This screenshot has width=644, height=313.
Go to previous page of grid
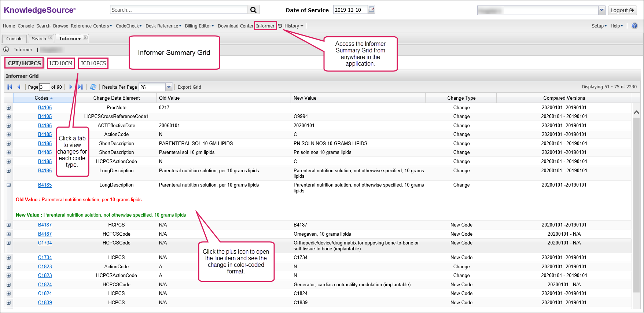19,87
